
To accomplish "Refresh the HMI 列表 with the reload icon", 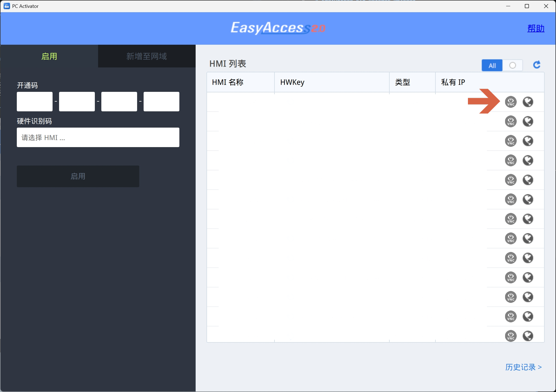I will tap(536, 65).
